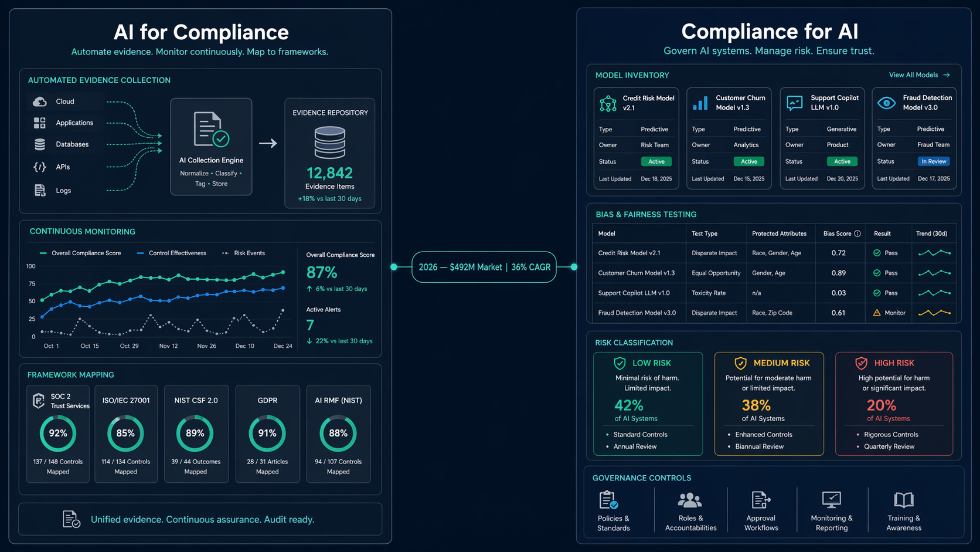
Task: Toggle the Risk Events legend entry
Action: 243,253
